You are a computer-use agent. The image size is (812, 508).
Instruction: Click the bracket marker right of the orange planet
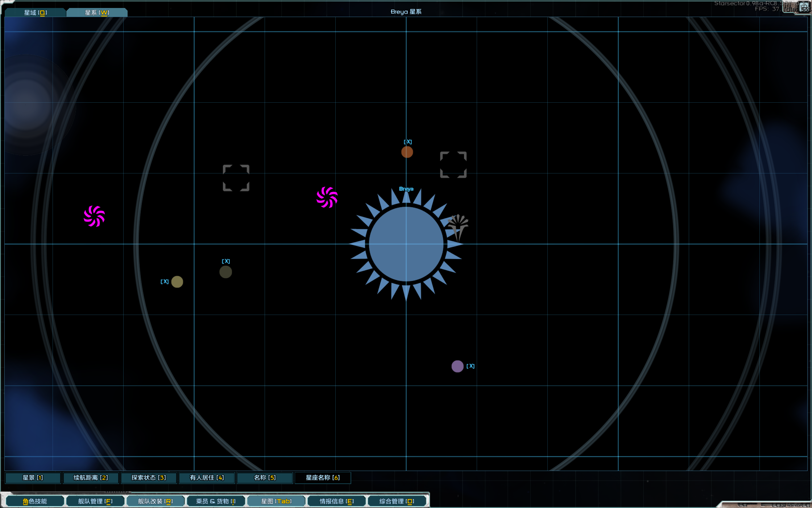tap(453, 165)
